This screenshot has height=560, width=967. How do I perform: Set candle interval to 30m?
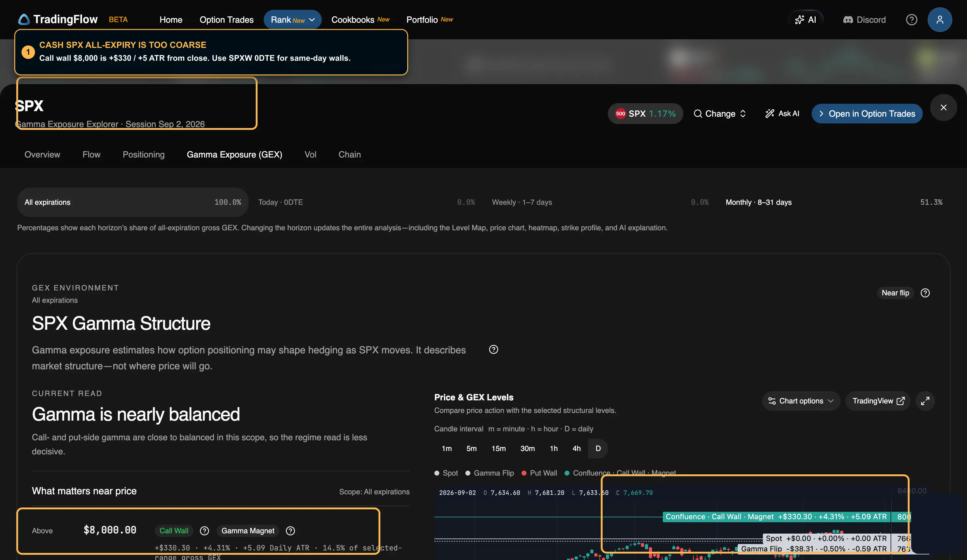(528, 448)
